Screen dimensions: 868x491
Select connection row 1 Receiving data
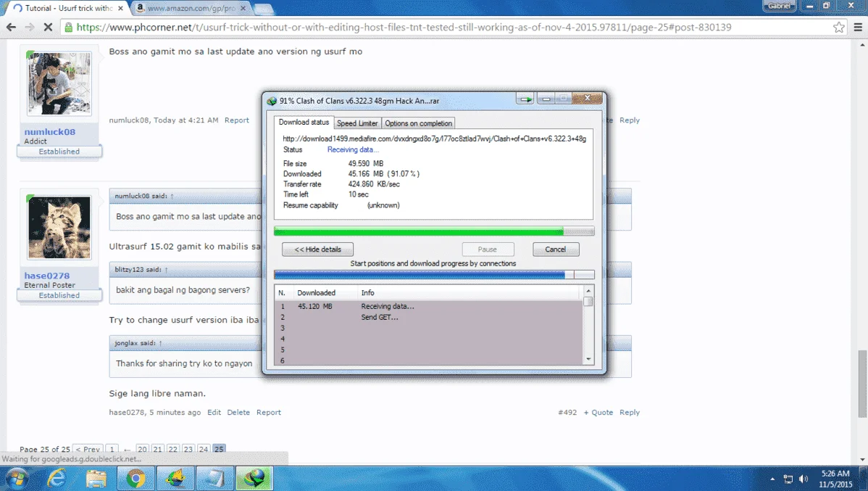[x=429, y=306]
